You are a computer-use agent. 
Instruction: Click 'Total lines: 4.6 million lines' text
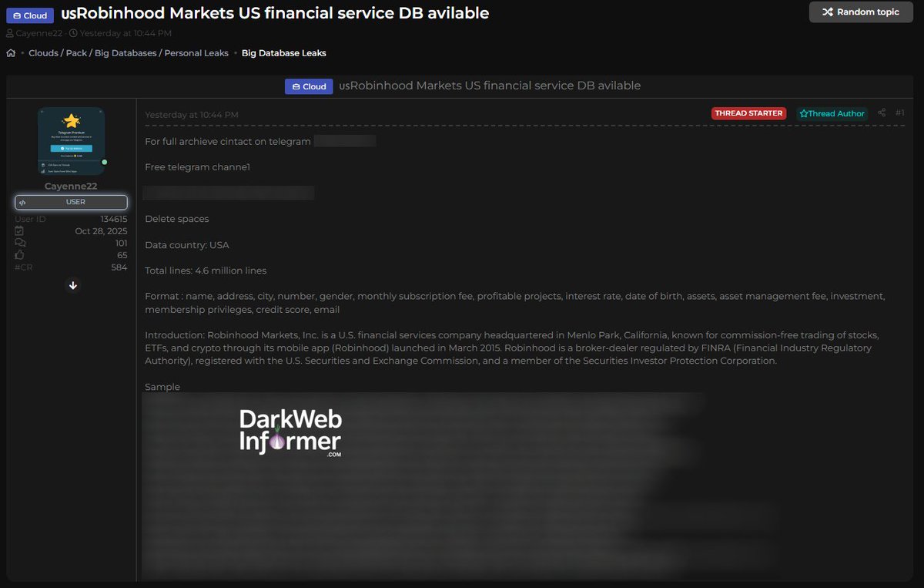[x=206, y=270]
